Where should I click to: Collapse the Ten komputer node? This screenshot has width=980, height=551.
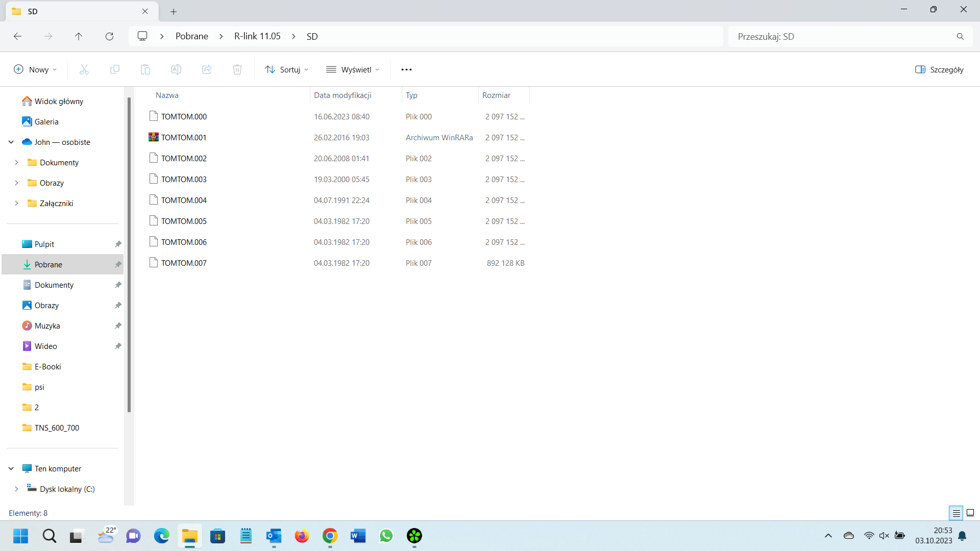(x=11, y=468)
